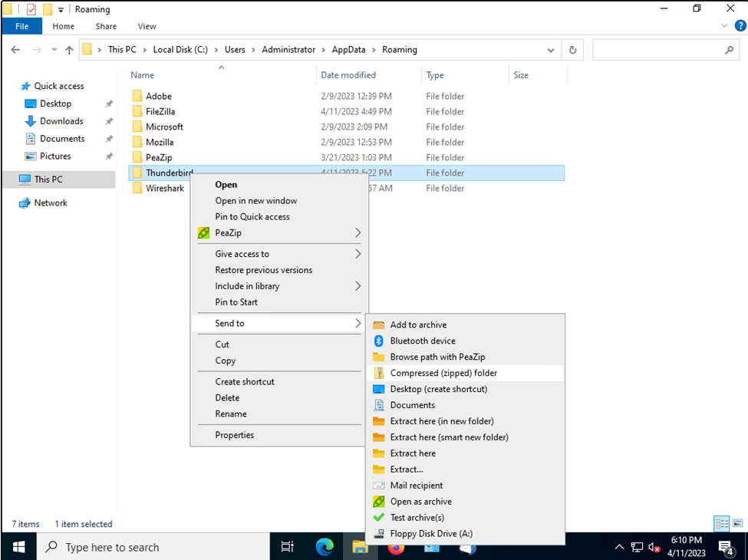Click the Open as archive PeaZip icon
The width and height of the screenshot is (748, 560).
(x=379, y=502)
